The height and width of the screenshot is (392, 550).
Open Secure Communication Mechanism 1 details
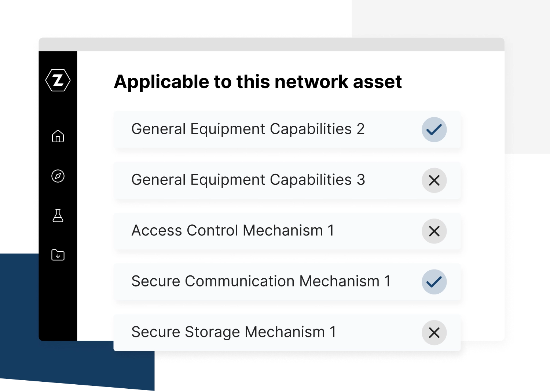(261, 282)
